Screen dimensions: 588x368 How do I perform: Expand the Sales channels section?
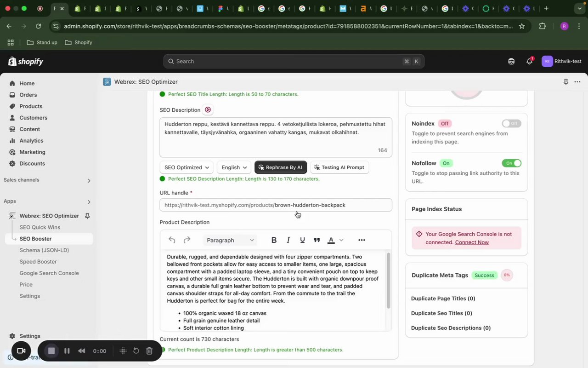(x=89, y=180)
